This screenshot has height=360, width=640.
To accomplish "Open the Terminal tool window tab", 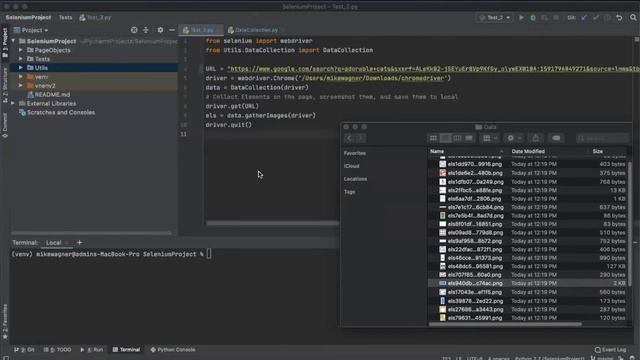I will pos(127,350).
